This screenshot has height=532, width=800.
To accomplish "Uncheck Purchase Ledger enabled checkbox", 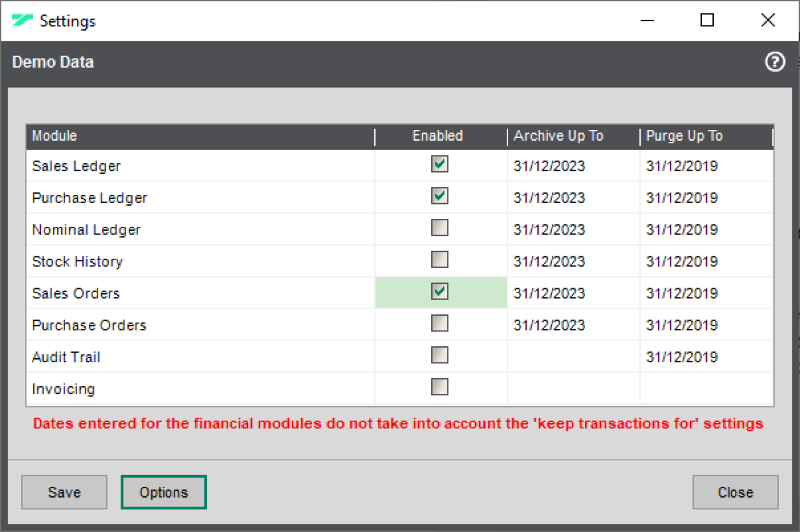I will point(440,196).
